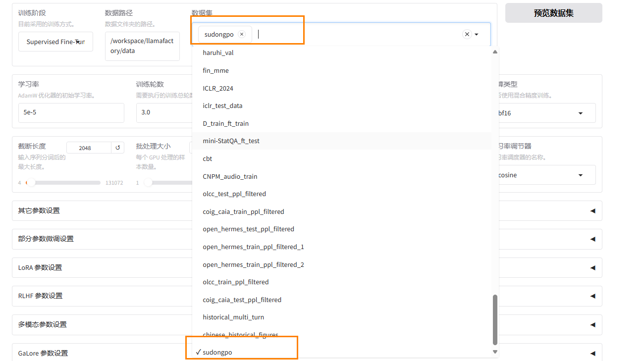Screen dimensions: 644x361
Task: Deselect the checked sudongpo option
Action: coord(217,352)
